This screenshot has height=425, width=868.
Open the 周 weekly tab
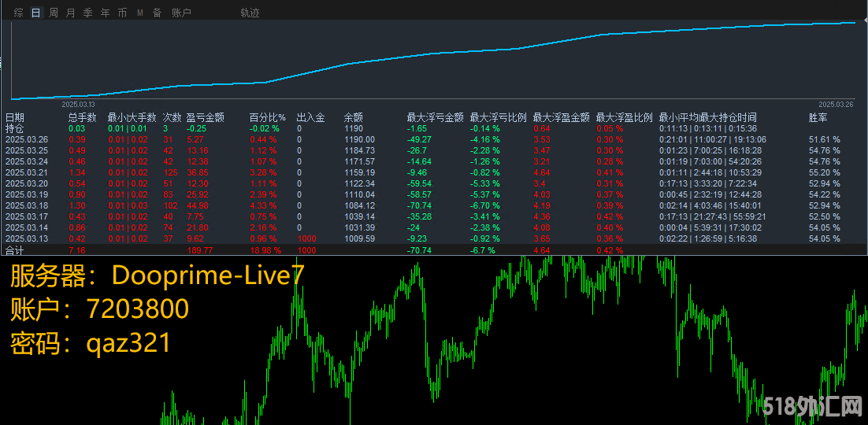click(53, 12)
